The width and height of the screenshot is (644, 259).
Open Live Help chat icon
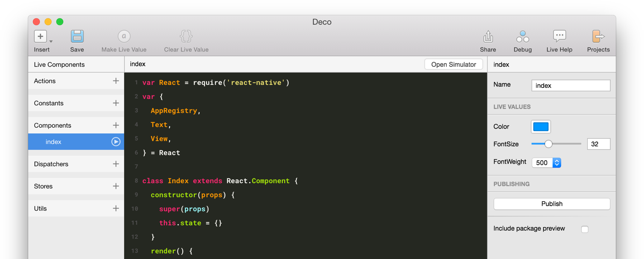559,36
